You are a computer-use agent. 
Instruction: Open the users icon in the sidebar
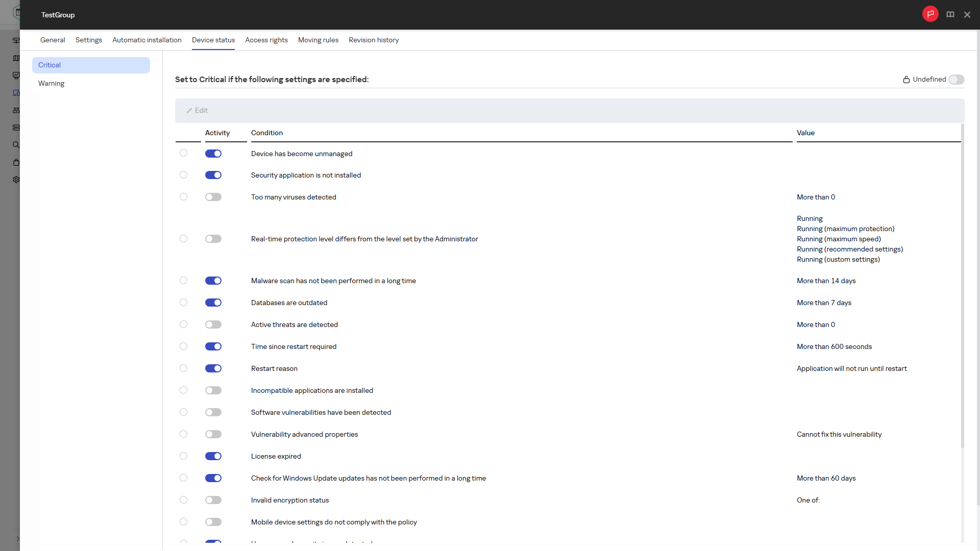pos(16,110)
